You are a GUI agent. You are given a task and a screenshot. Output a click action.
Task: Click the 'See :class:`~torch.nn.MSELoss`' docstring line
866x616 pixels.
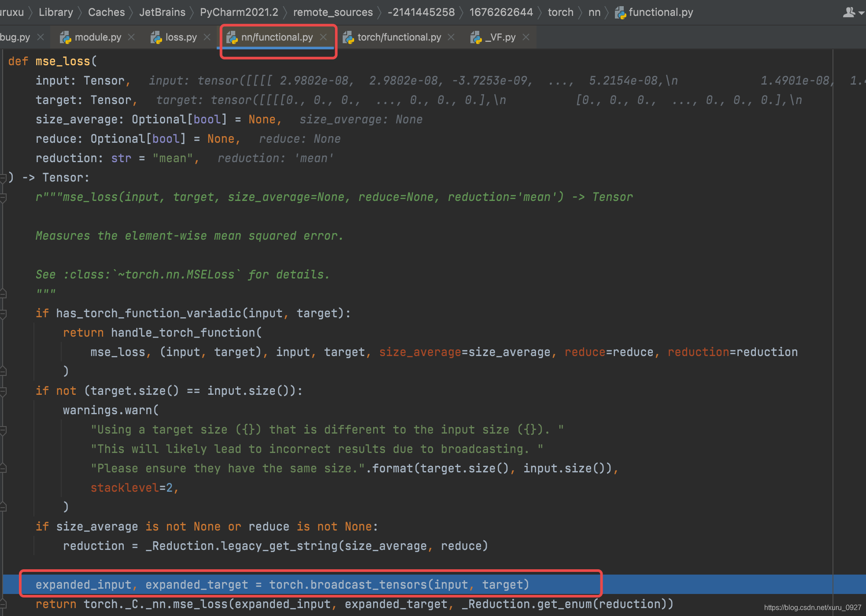(182, 275)
